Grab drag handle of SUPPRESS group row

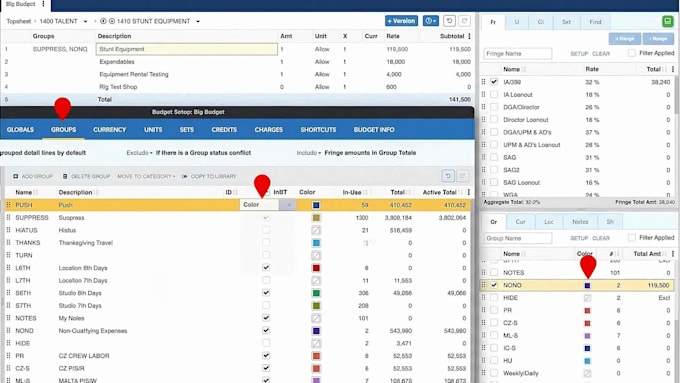coord(8,217)
